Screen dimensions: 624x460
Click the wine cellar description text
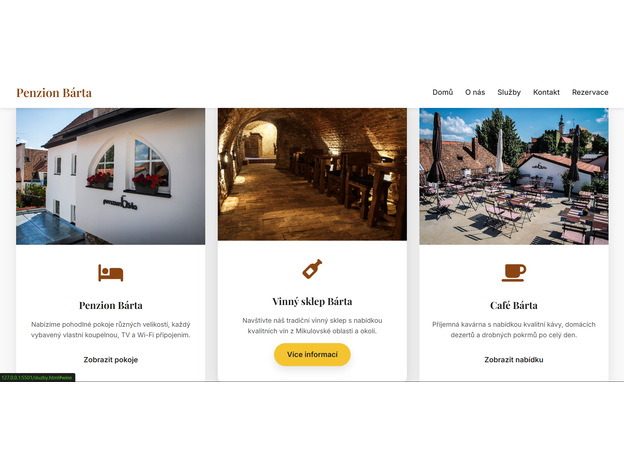312,326
